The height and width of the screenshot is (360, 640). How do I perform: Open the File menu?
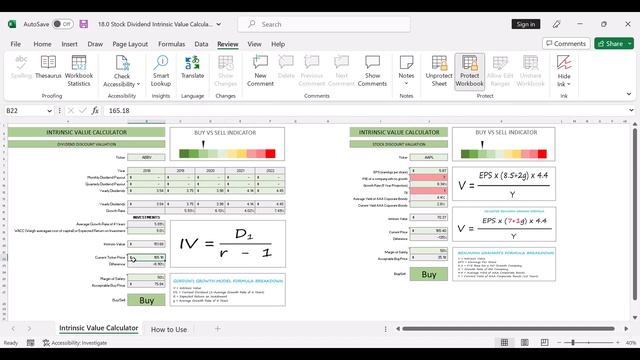(16, 44)
